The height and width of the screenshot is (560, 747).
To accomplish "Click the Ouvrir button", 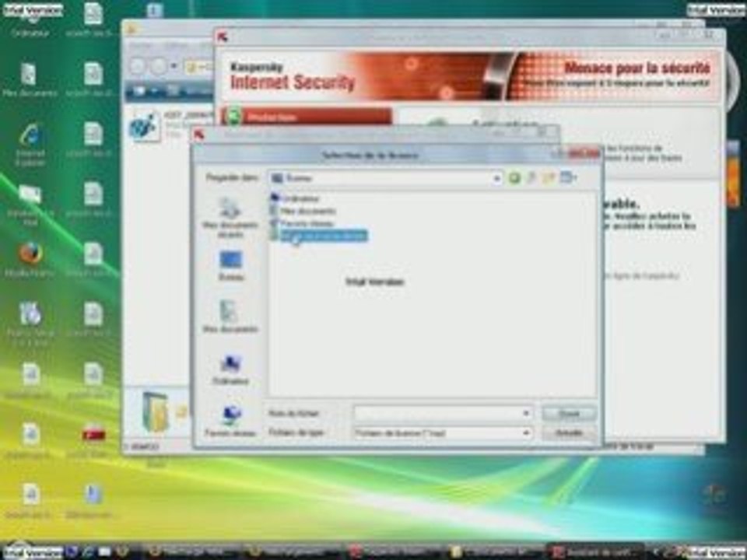I will tap(569, 413).
